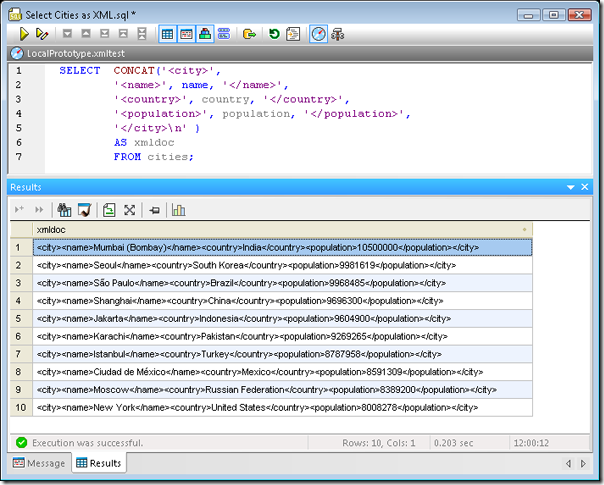This screenshot has width=604, height=485.
Task: Click the maximize grid arrows icon in Results
Action: 129,210
